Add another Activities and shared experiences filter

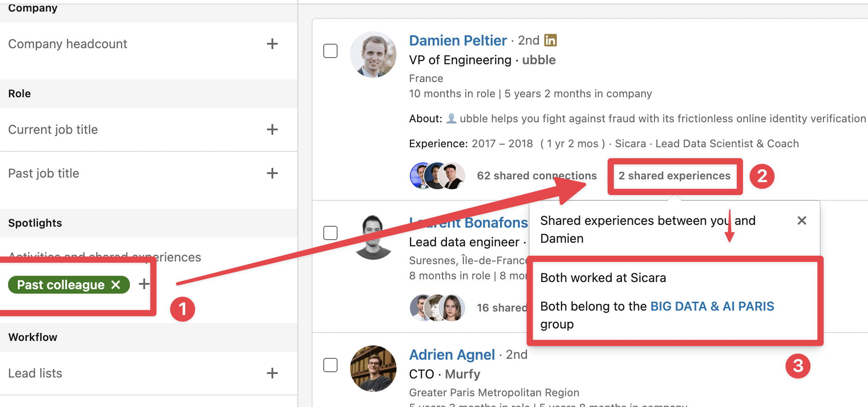point(144,284)
